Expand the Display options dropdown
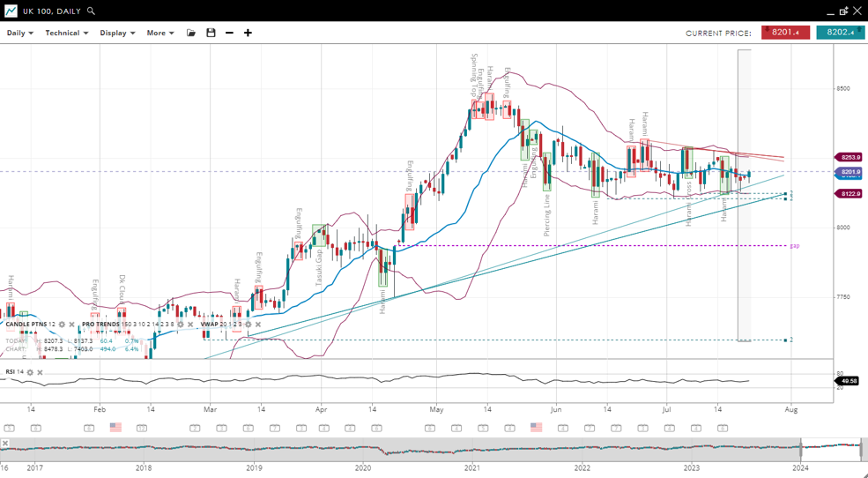868x478 pixels. pyautogui.click(x=117, y=33)
